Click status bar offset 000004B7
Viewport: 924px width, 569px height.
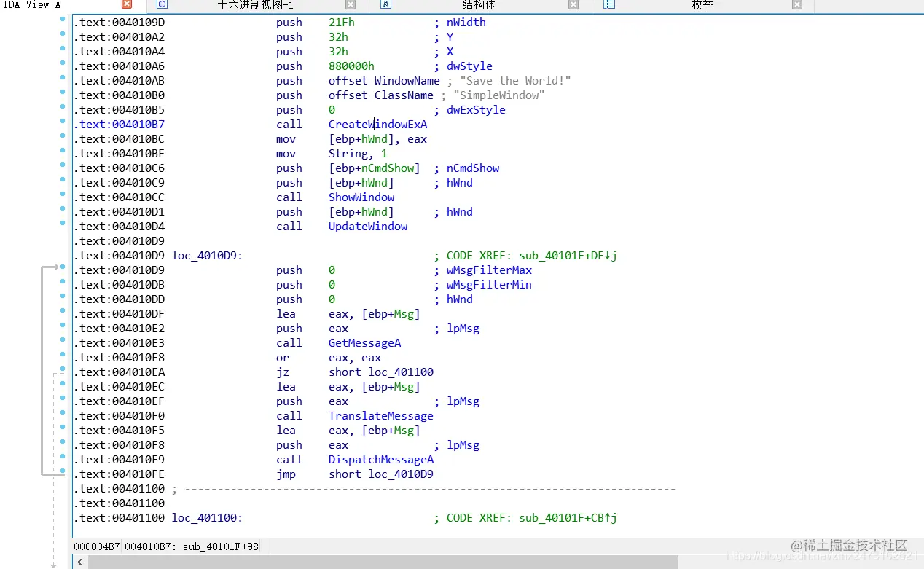click(x=97, y=546)
